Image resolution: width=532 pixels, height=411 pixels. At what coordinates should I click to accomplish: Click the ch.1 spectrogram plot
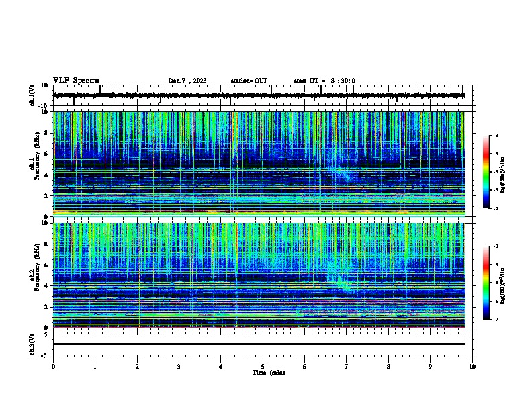point(259,164)
